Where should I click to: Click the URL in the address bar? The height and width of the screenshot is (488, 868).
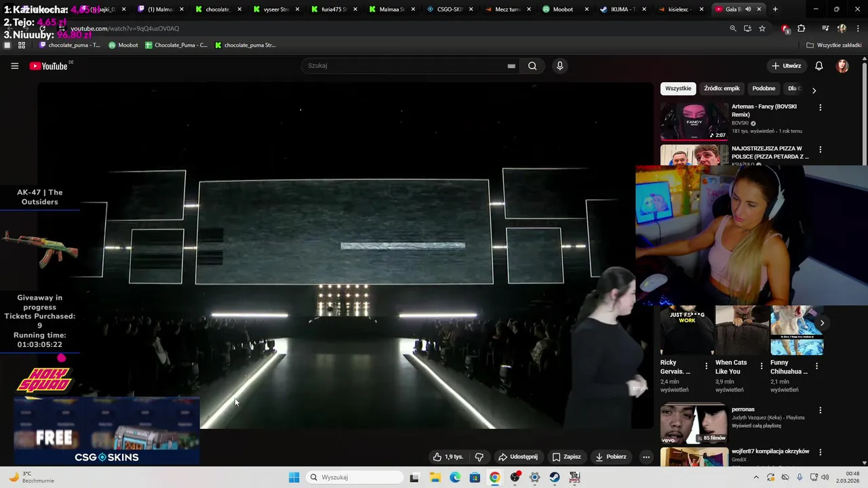tap(125, 28)
